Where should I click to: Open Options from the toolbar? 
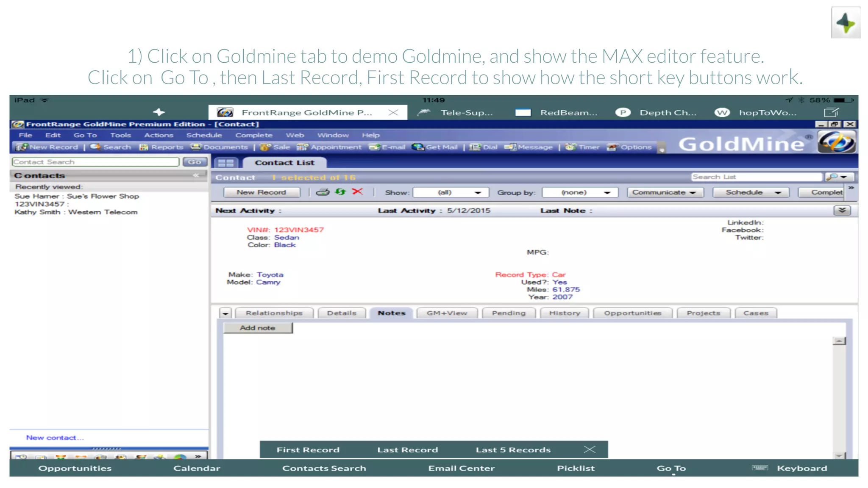coord(629,147)
